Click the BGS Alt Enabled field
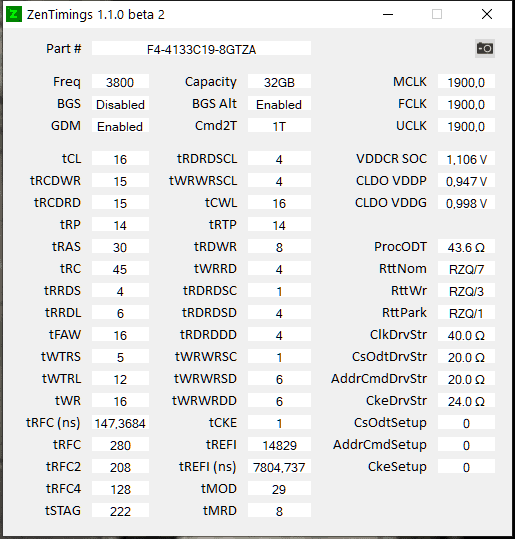This screenshot has width=515, height=539. point(279,103)
